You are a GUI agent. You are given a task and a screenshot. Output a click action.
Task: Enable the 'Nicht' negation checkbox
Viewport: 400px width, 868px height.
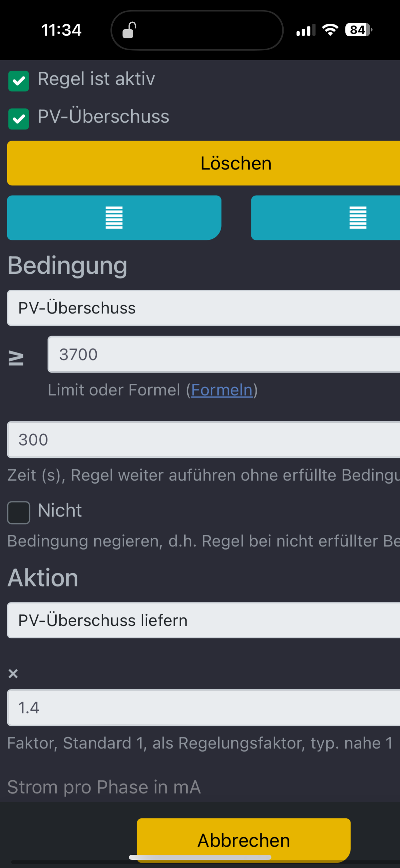[19, 512]
